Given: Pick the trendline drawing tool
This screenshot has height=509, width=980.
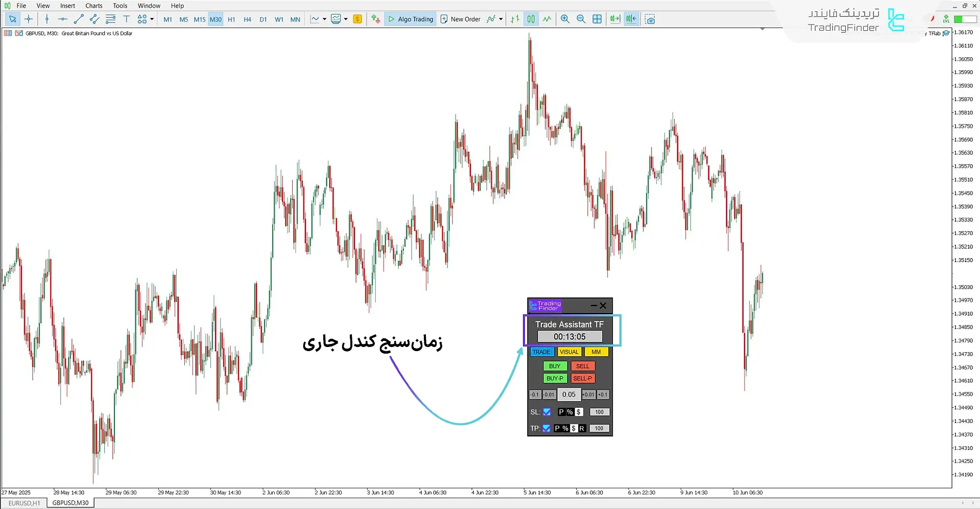Looking at the screenshot, I should point(78,19).
